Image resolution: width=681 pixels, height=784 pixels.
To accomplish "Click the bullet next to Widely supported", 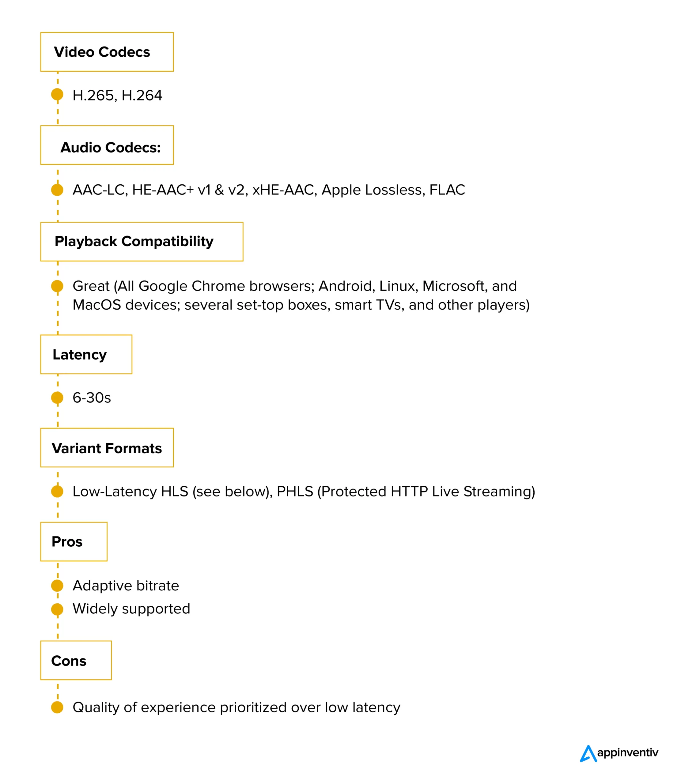I will click(57, 609).
